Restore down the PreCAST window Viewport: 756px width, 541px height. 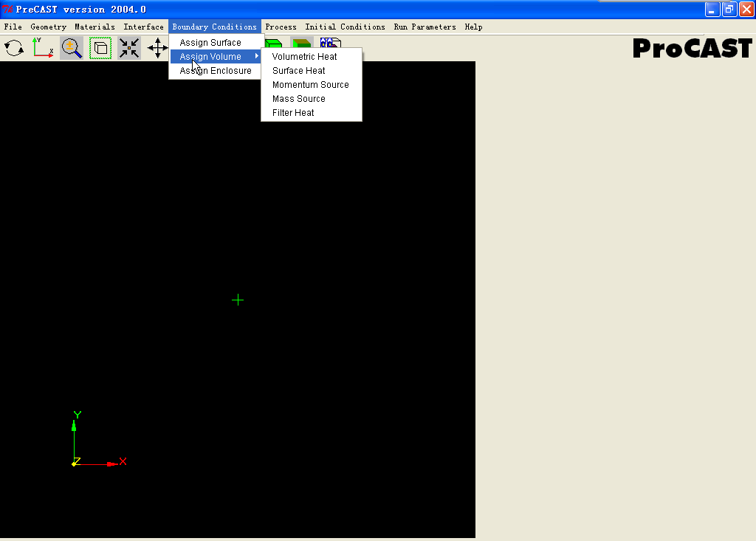[x=729, y=9]
